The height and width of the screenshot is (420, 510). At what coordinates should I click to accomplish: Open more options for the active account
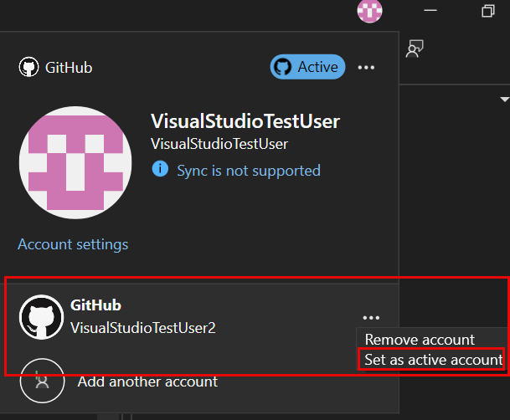pos(366,68)
